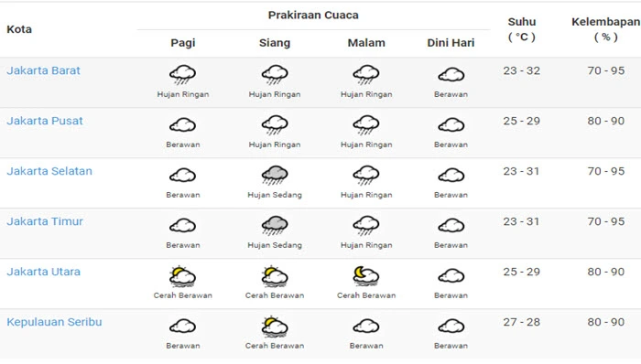Click Kepulauan Seribu Siang Cerah Berawan icon

[x=275, y=327]
